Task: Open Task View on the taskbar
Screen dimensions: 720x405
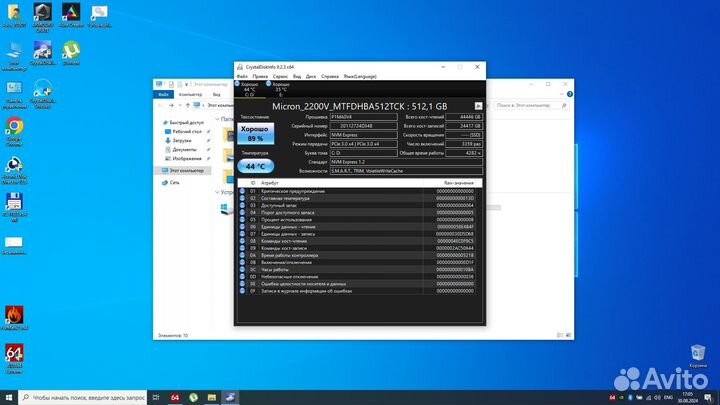Action: pos(156,397)
